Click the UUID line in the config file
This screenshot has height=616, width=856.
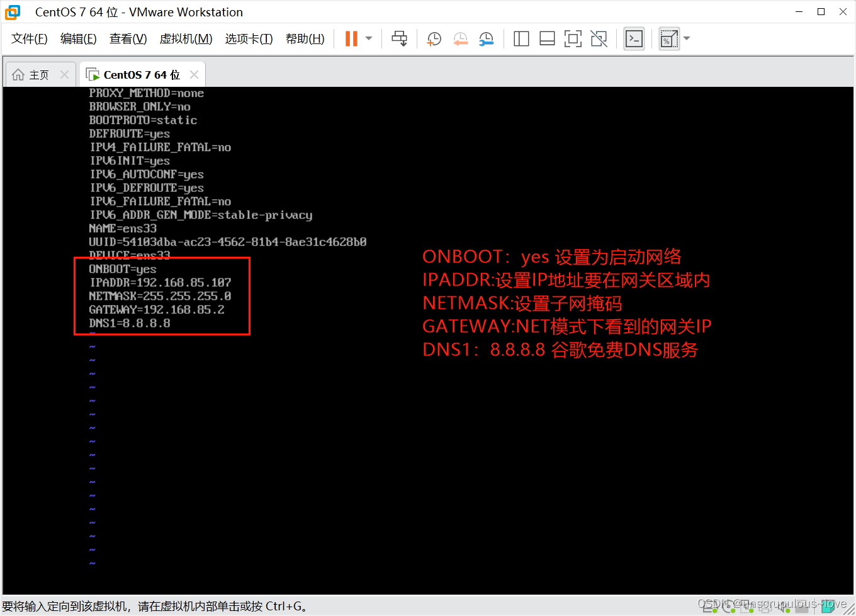tap(228, 242)
